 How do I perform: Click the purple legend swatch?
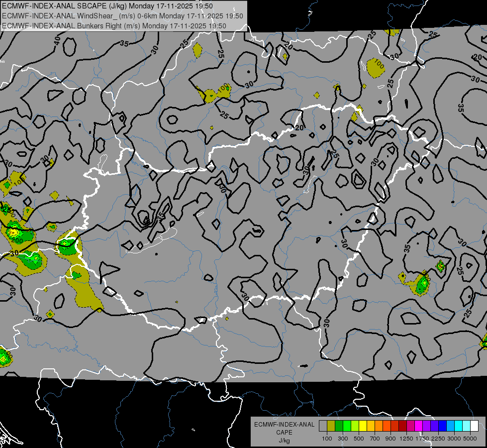tap(426, 426)
